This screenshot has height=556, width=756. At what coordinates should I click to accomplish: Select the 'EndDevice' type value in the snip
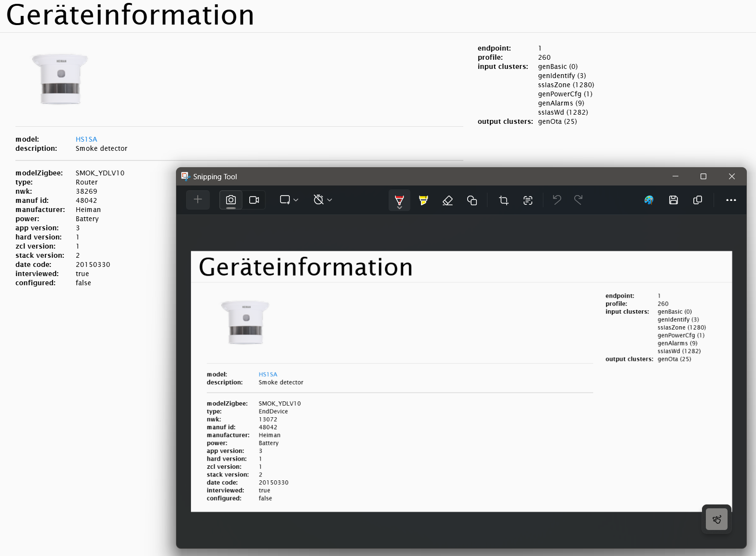(273, 411)
